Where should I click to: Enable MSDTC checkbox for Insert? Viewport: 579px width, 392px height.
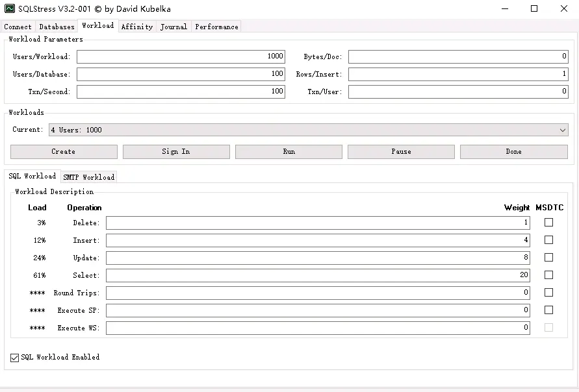[x=548, y=239]
